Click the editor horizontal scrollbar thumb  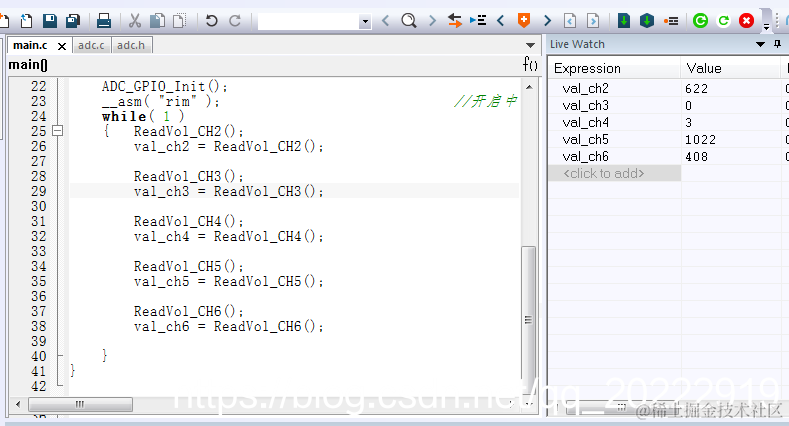tap(81, 404)
